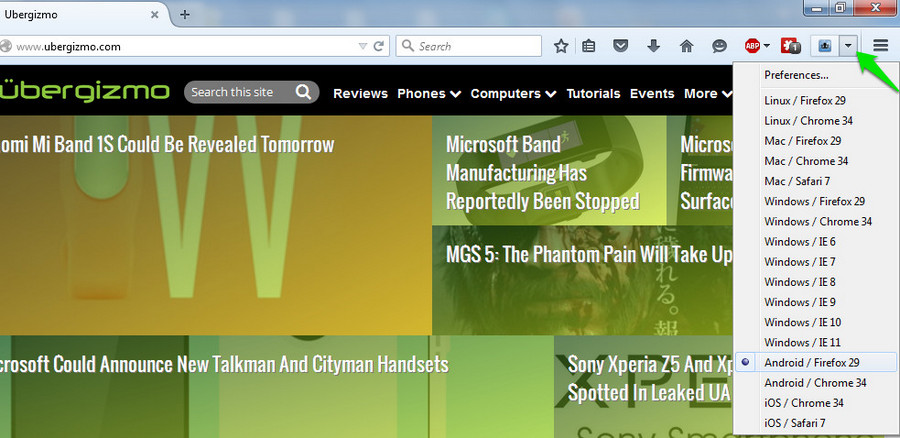Viewport: 900px width, 438px height.
Task: Choose Mac / Firefox 29 user agent
Action: click(x=816, y=141)
